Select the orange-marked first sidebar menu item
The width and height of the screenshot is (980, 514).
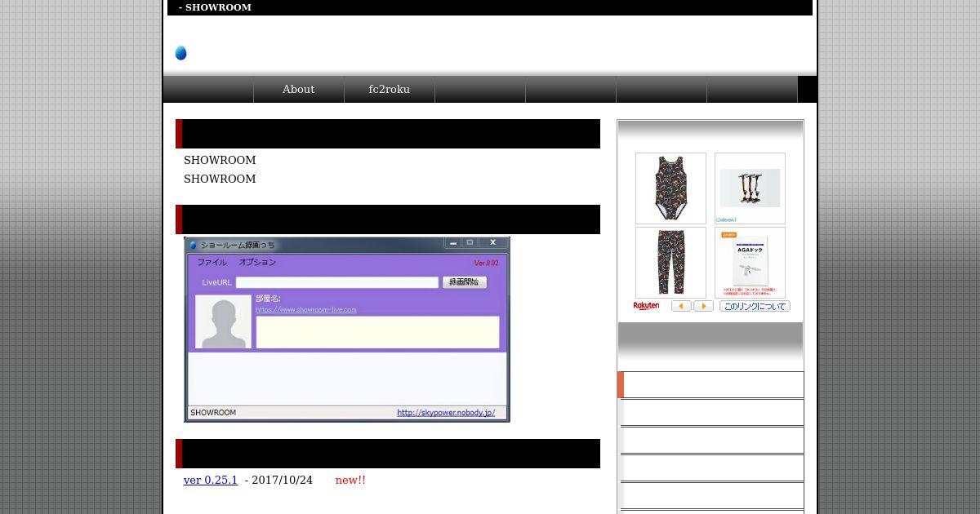tap(710, 384)
